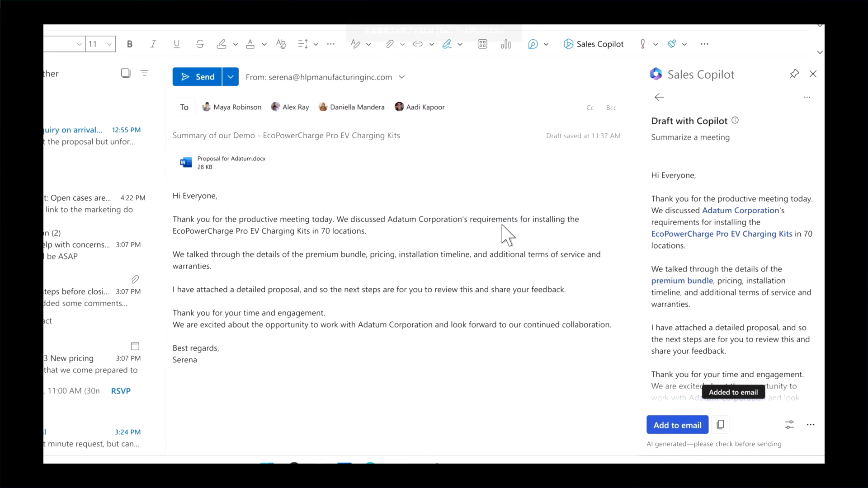The width and height of the screenshot is (868, 488).
Task: Open the ribbon overflow more options menu
Action: (x=704, y=44)
